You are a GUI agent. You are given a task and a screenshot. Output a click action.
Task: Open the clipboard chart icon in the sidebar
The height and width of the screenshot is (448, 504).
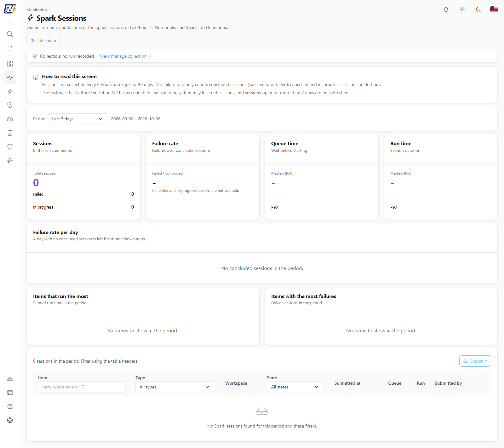[x=10, y=133]
